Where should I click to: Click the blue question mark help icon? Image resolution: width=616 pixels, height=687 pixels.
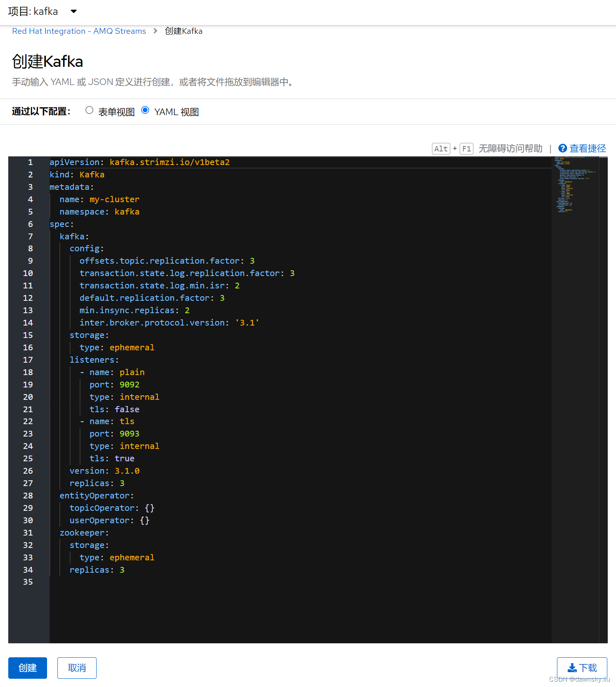(562, 148)
